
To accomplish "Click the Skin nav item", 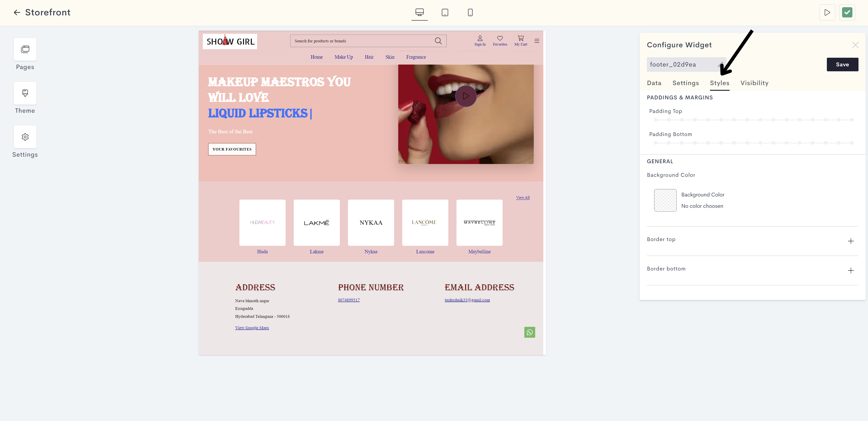I will pos(390,57).
